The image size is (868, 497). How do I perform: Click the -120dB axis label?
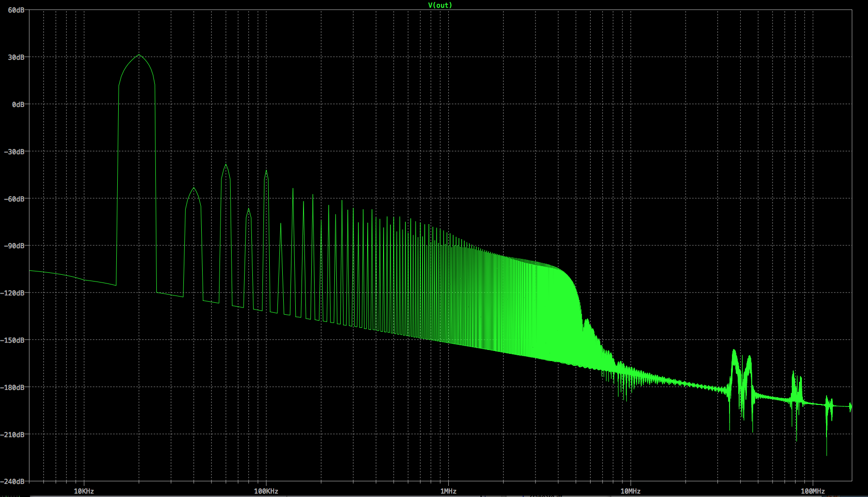[13, 293]
